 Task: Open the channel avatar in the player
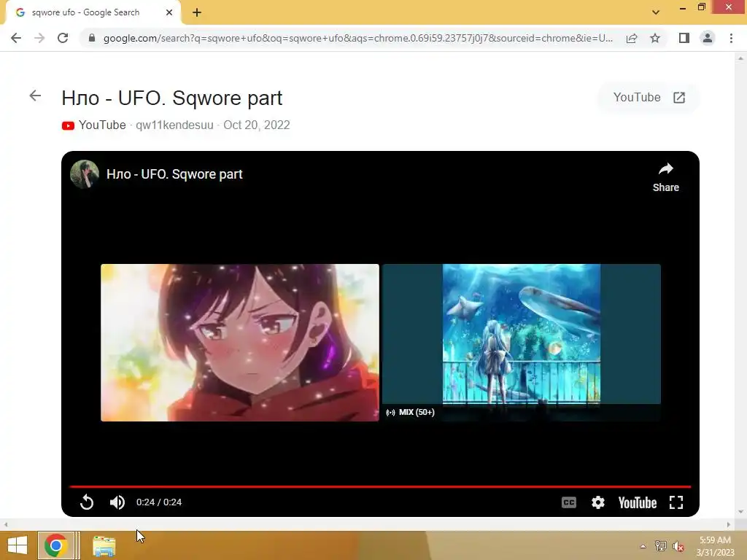(85, 174)
